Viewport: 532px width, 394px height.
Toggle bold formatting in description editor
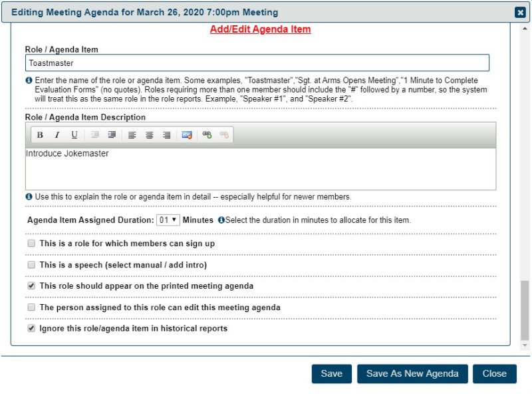click(40, 135)
